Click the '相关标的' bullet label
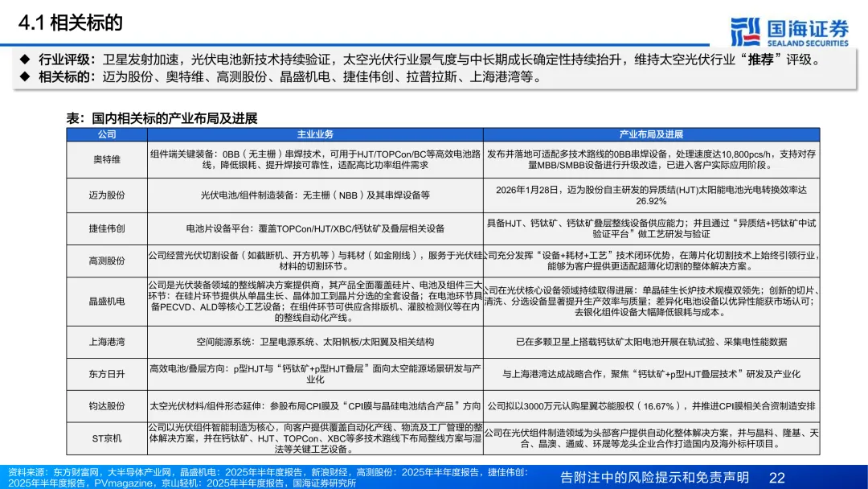 (x=65, y=77)
